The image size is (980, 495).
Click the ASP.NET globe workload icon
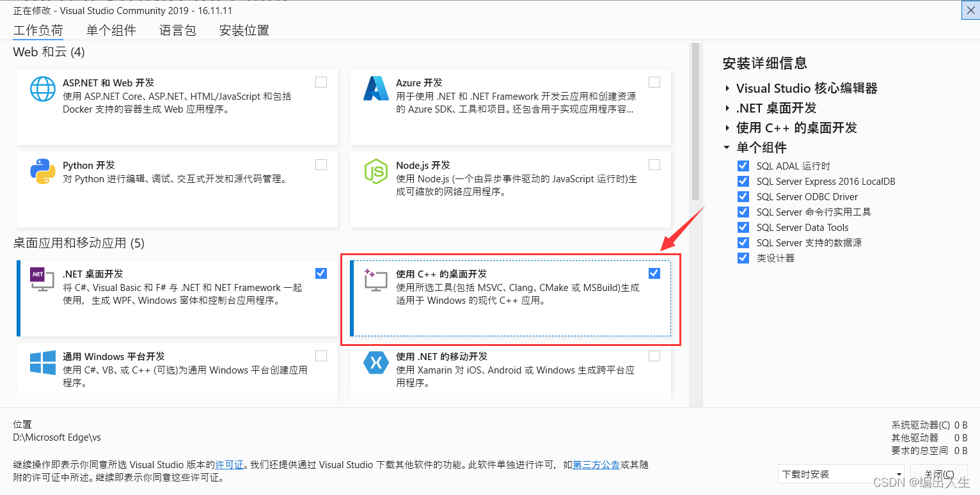pyautogui.click(x=43, y=89)
